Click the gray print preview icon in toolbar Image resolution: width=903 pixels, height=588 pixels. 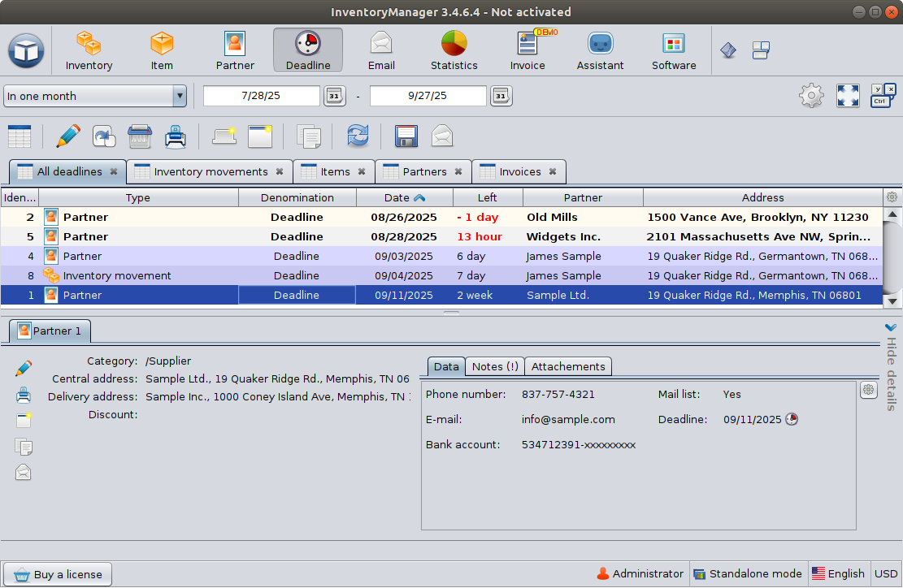[x=139, y=137]
